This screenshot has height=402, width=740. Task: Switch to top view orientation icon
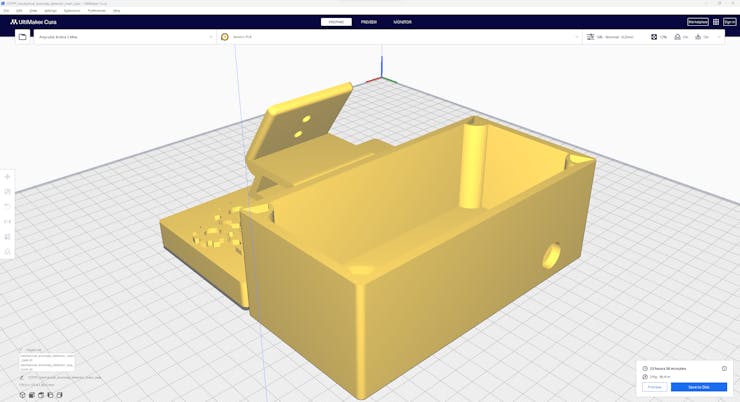click(41, 395)
